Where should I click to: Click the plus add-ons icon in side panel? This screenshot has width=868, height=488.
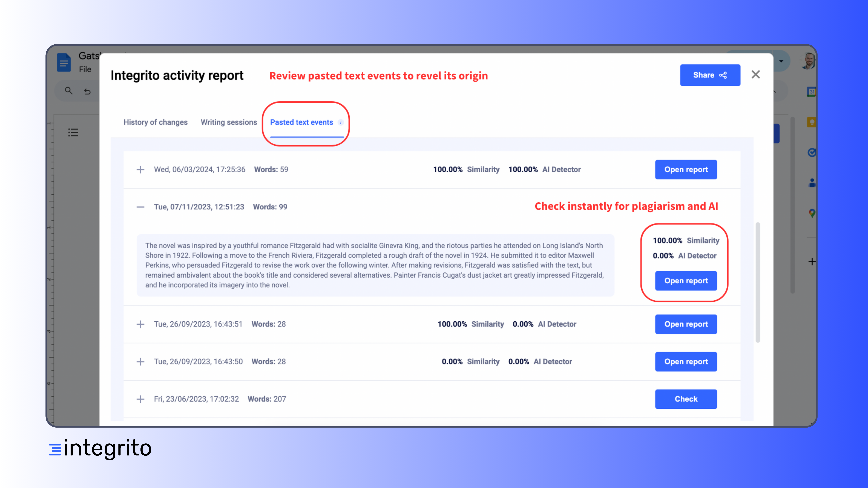point(812,262)
